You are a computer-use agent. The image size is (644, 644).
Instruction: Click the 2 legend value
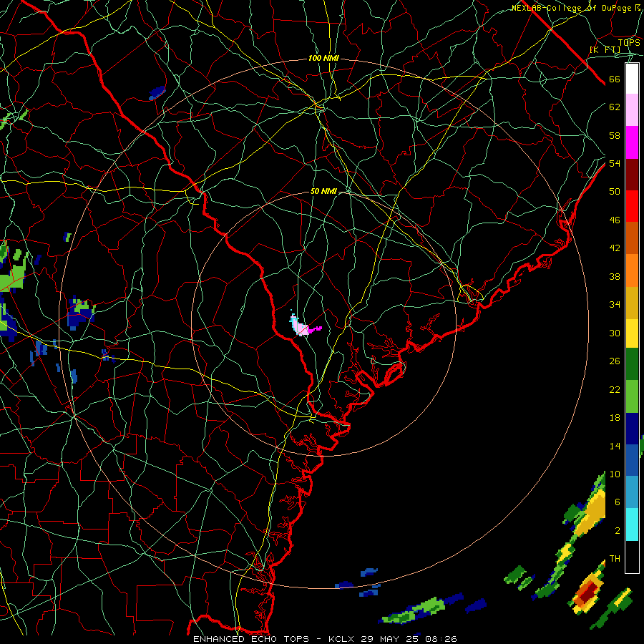[617, 531]
